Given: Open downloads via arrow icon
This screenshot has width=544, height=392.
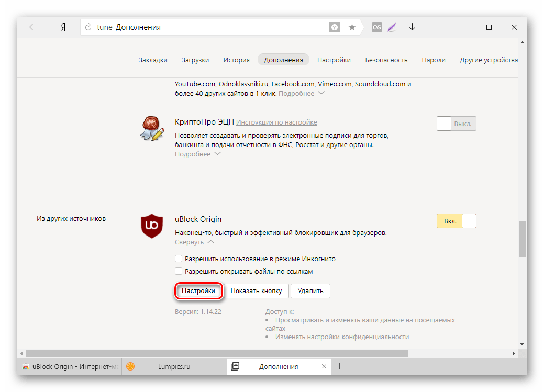Looking at the screenshot, I should (x=413, y=27).
